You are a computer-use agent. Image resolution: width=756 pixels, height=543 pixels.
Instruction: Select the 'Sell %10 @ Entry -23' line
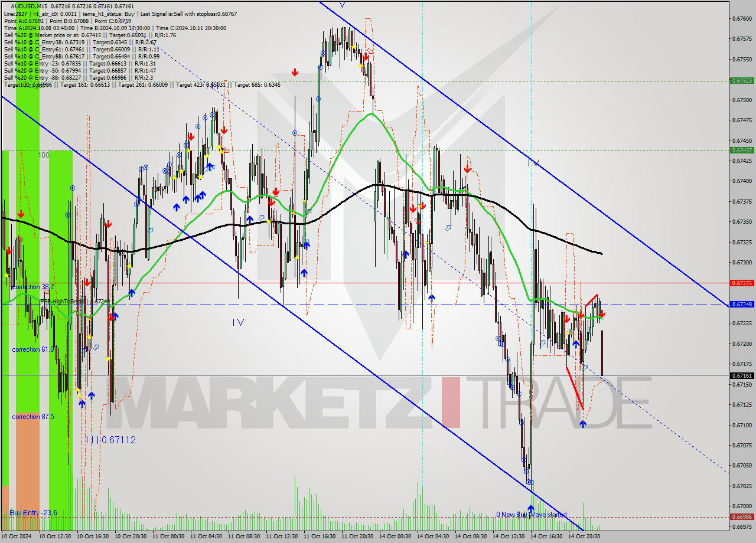(80, 63)
